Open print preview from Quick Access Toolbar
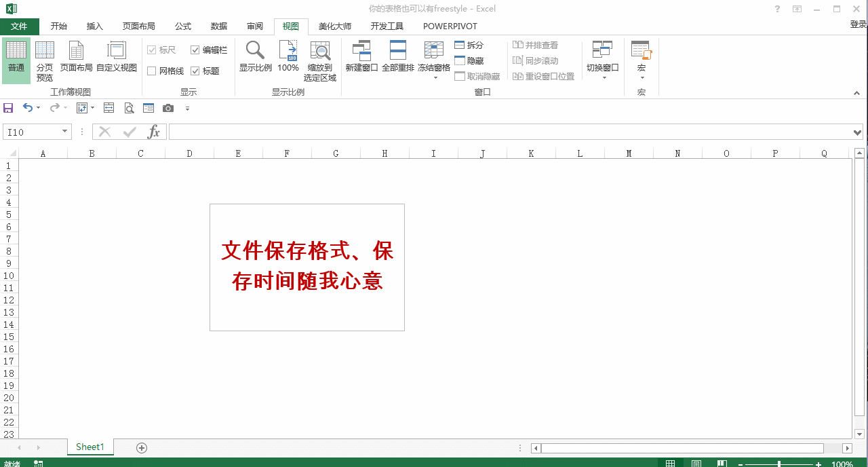This screenshot has width=868, height=467. (129, 107)
